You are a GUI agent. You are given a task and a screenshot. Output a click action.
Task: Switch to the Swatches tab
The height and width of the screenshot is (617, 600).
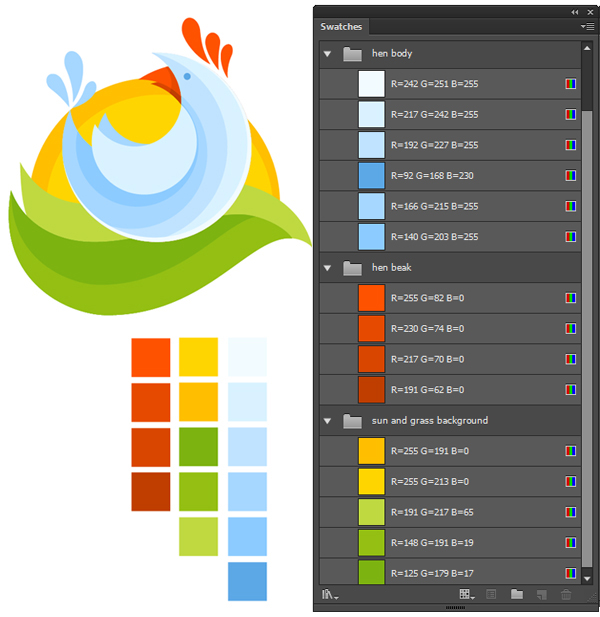(341, 27)
